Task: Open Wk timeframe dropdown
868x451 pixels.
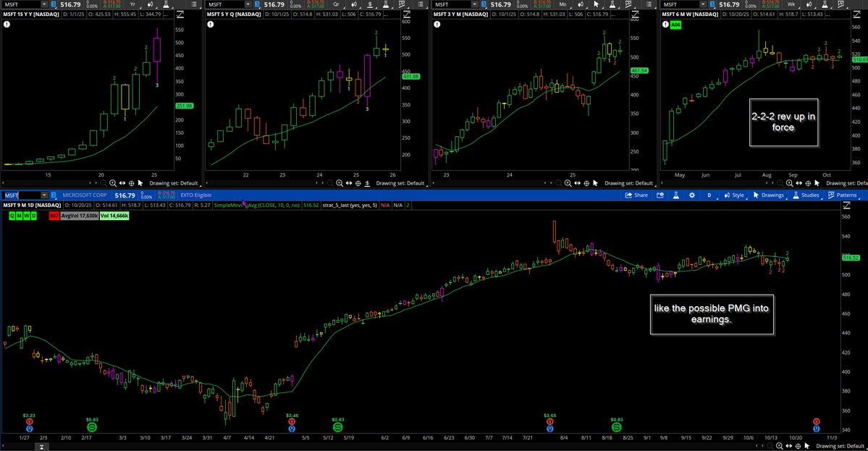Action: click(791, 4)
